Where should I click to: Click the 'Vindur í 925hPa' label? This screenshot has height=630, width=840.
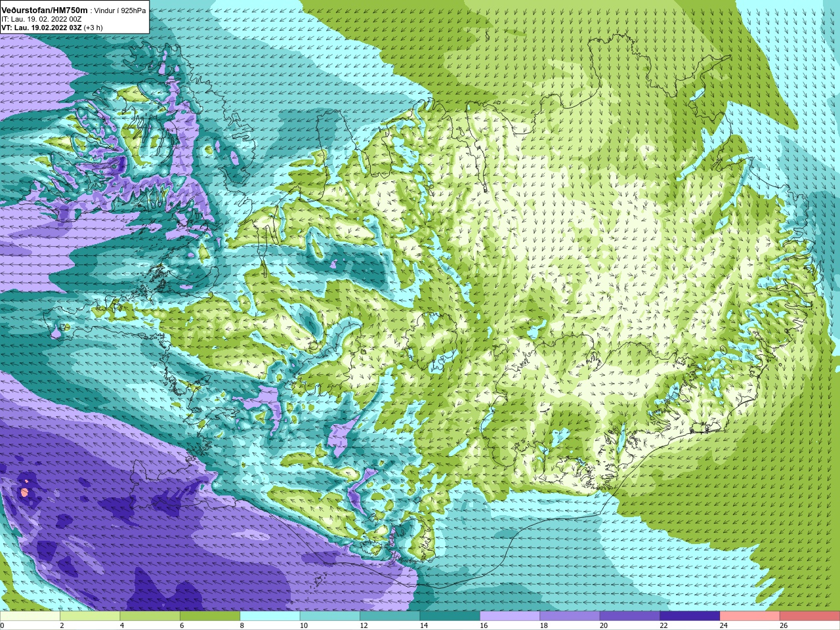tap(120, 10)
